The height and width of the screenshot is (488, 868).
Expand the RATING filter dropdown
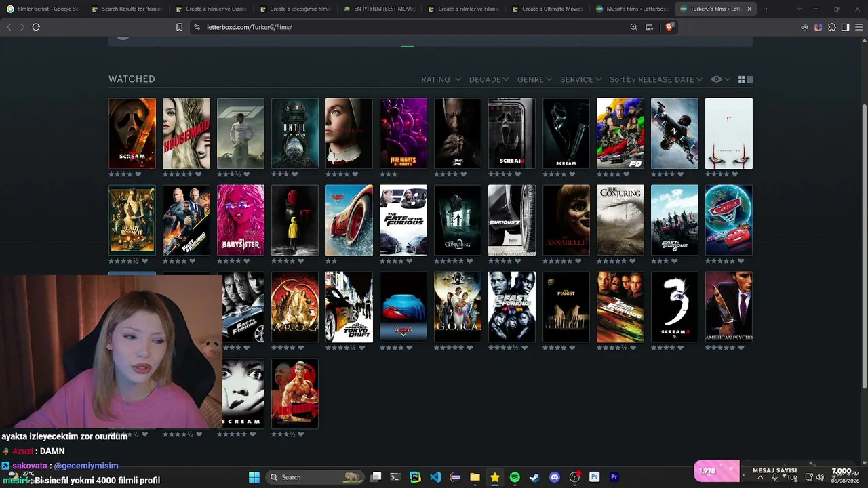pos(441,79)
